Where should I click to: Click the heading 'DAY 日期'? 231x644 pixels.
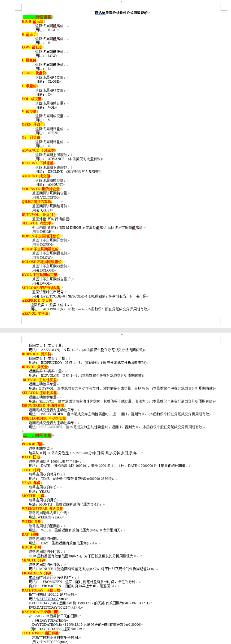[30, 535]
